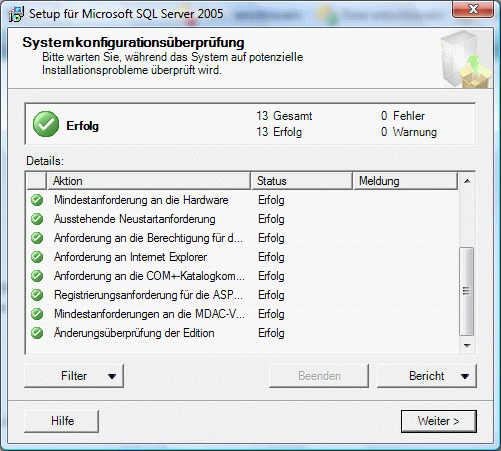Click Erfolg status of the Hardware row
Viewport: 501px width, 451px height.
pyautogui.click(x=271, y=200)
